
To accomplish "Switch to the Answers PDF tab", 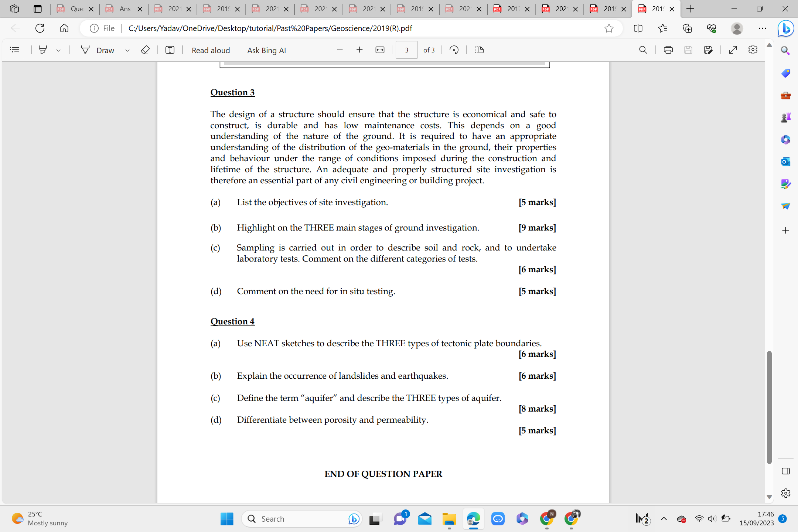I will click(124, 9).
